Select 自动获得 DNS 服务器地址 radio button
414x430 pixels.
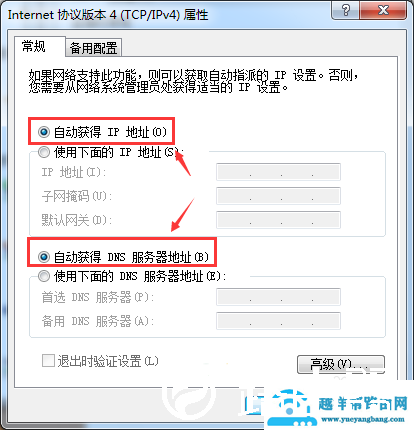pyautogui.click(x=44, y=257)
